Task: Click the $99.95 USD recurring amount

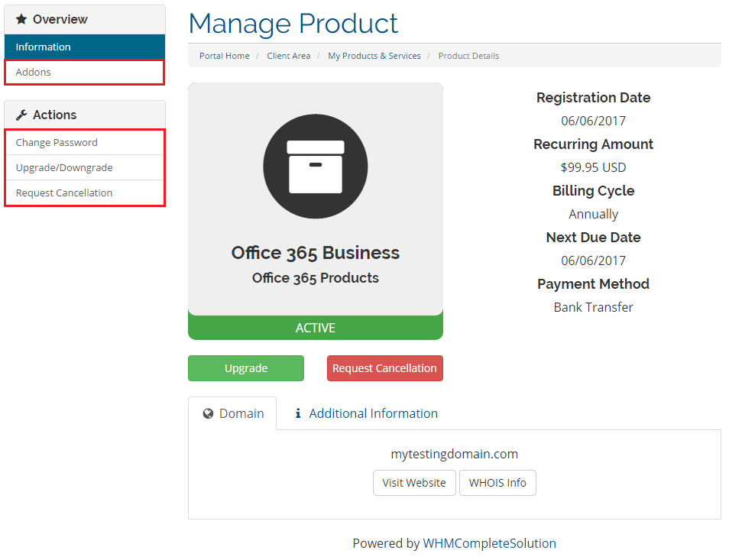Action: (593, 167)
